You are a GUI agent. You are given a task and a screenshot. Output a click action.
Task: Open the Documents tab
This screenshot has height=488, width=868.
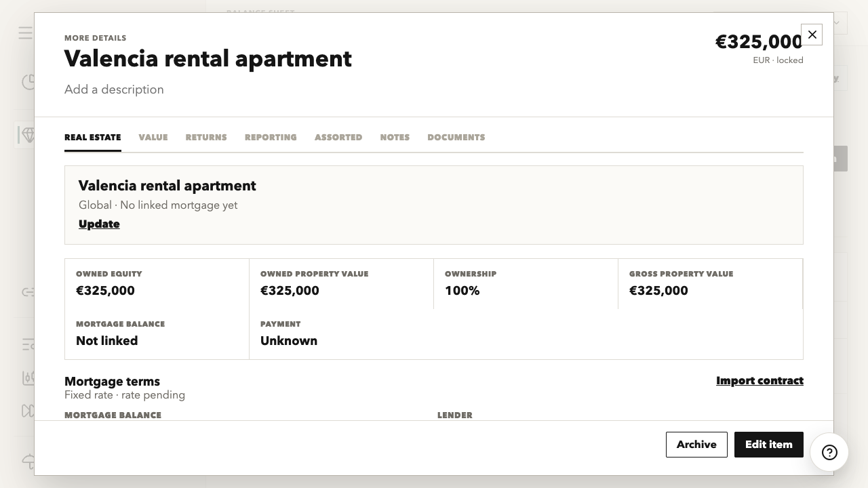click(x=456, y=138)
